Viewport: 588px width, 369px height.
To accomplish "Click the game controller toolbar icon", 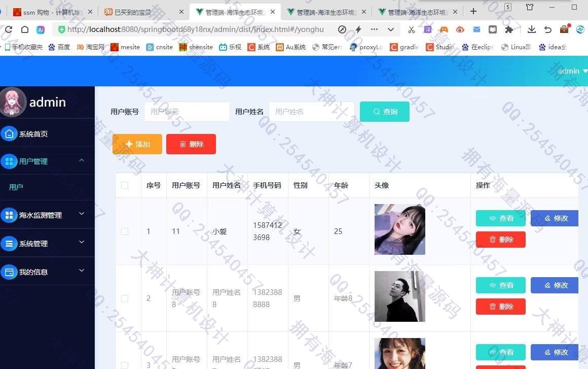I will [x=444, y=29].
